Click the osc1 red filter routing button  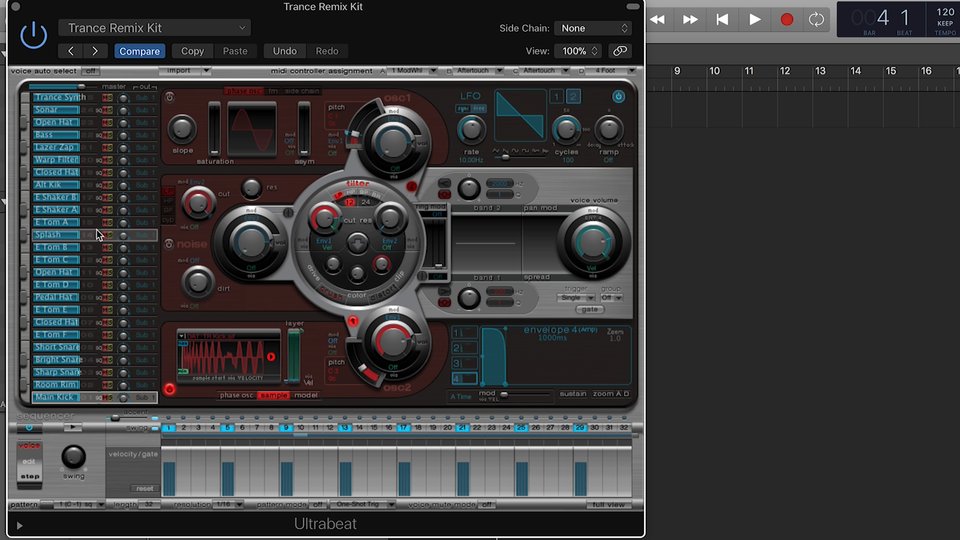(411, 186)
